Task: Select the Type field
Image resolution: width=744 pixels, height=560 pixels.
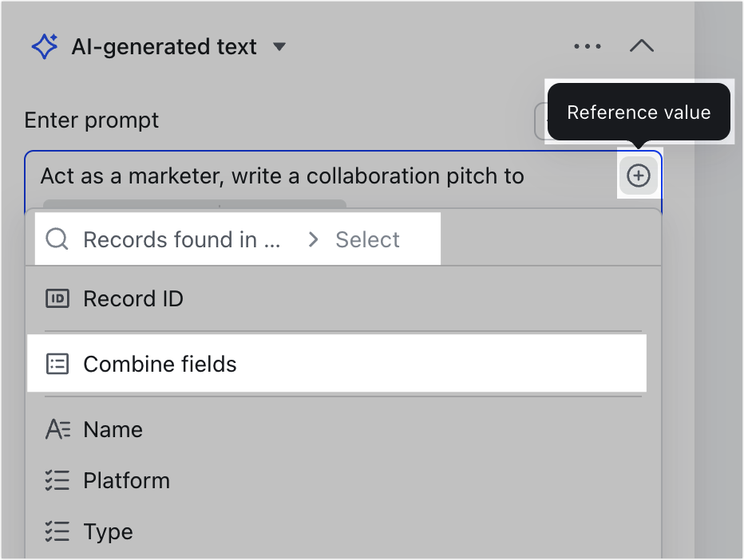Action: tap(343, 531)
